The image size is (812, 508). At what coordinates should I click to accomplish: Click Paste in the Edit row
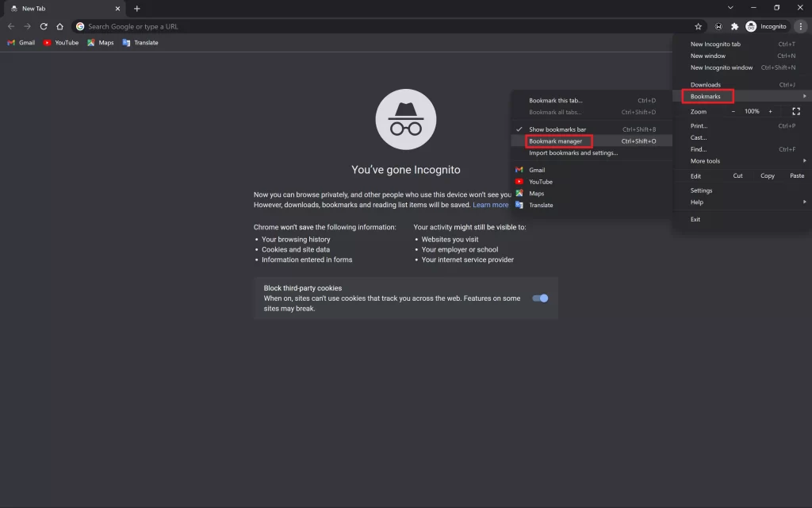pos(797,176)
